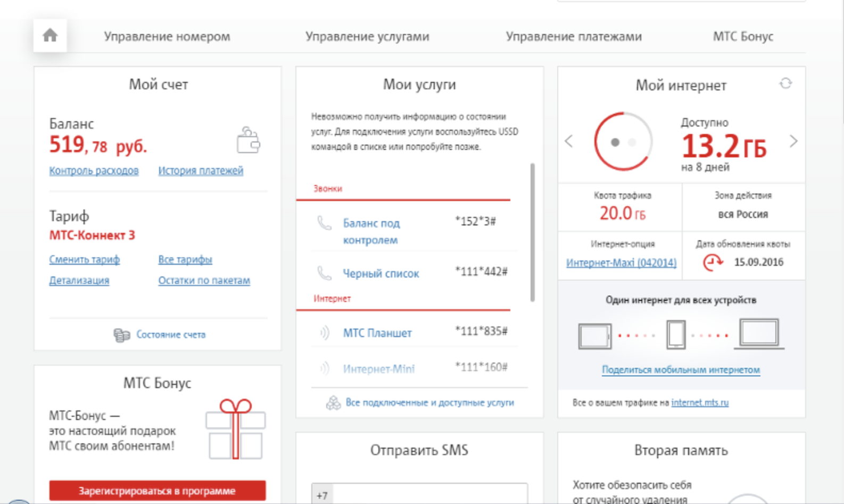Screen dimensions: 844x504
Task: Refresh the Мой интернет widget
Action: [x=785, y=83]
